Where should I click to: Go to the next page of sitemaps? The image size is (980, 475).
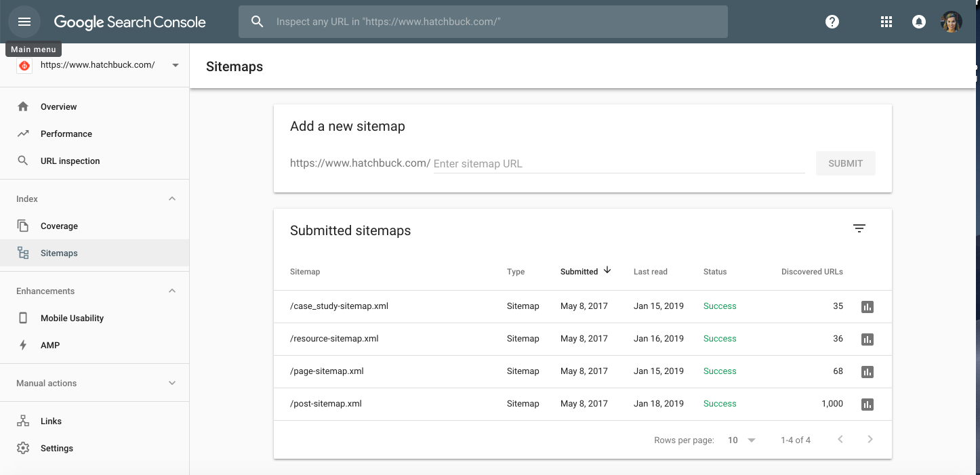870,439
